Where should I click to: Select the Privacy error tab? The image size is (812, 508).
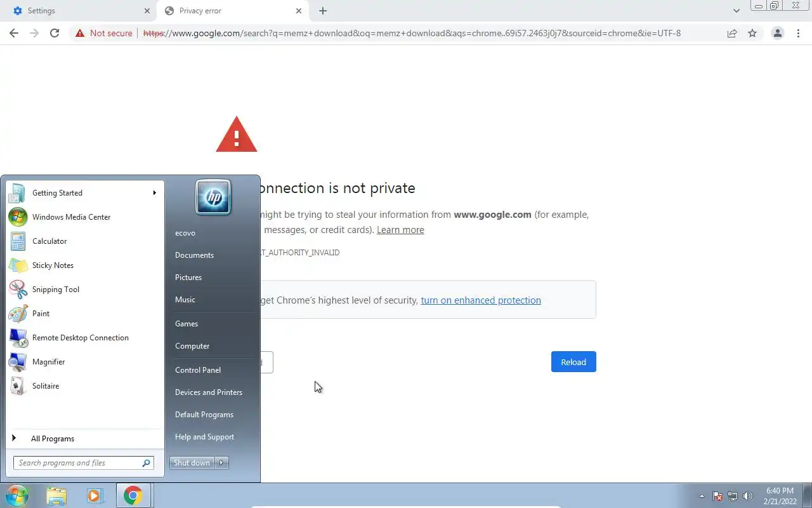click(x=232, y=11)
